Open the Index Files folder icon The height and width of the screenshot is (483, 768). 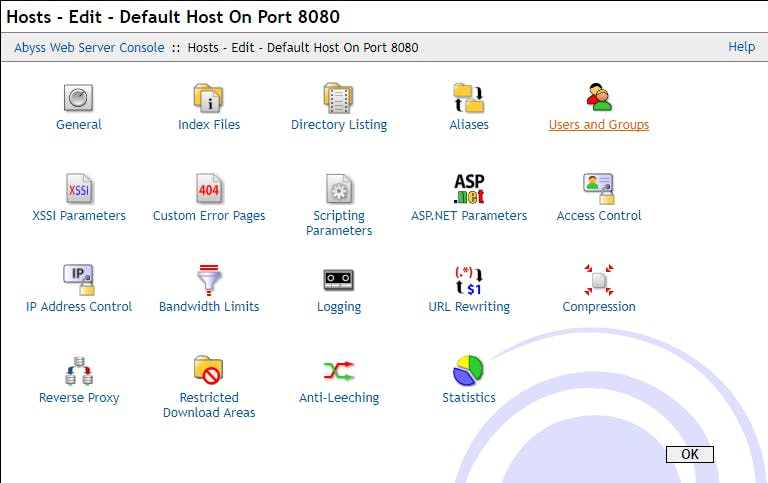pos(209,98)
